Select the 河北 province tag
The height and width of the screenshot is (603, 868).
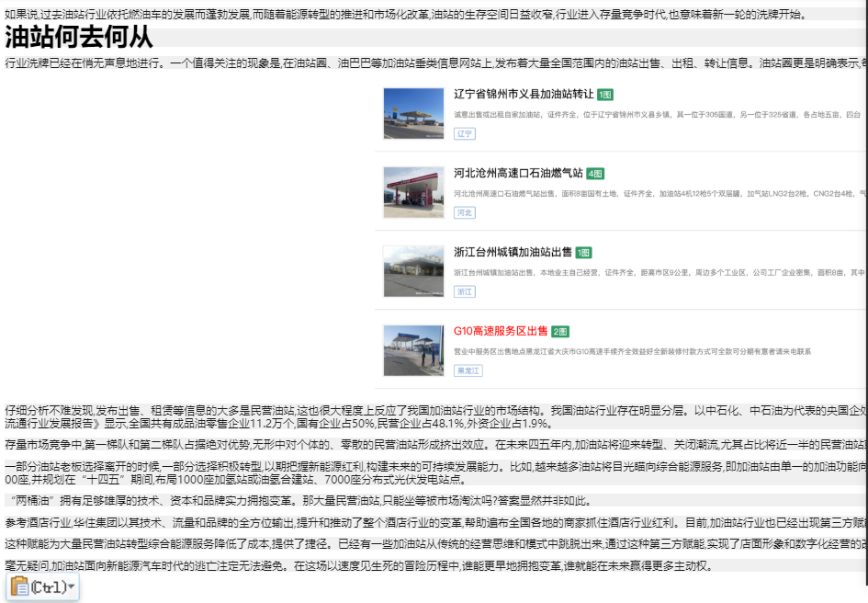[x=467, y=210]
